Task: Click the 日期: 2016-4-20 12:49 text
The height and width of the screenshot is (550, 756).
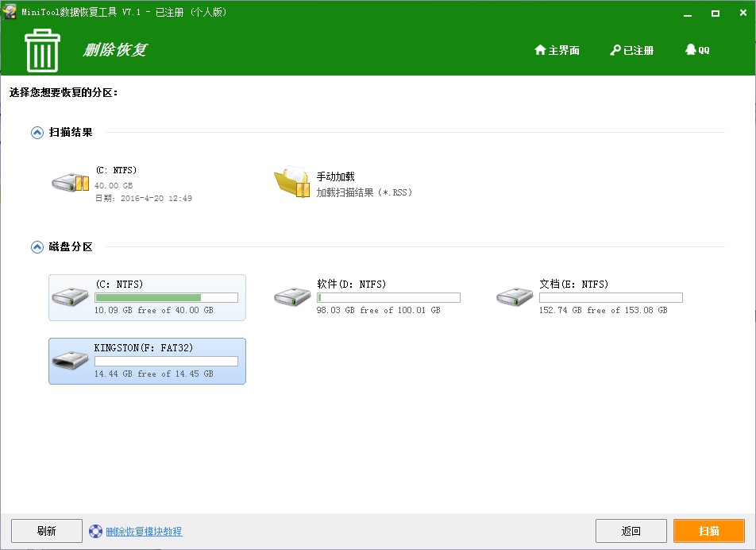Action: point(143,198)
